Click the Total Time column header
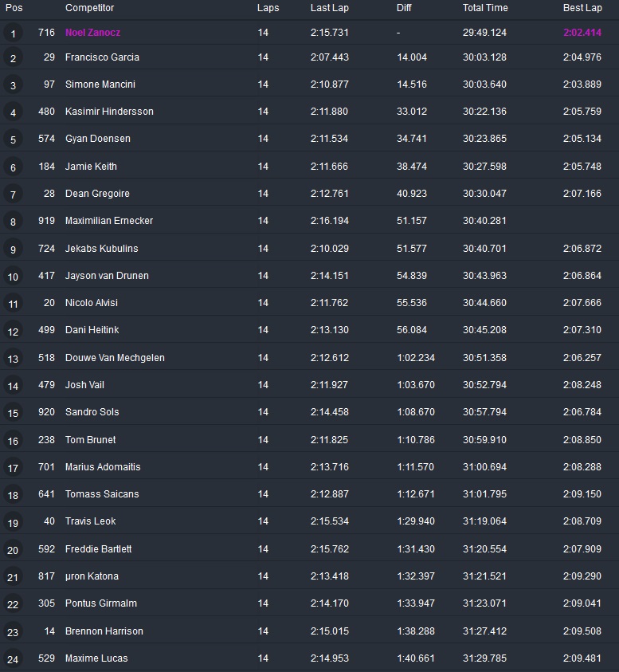The image size is (619, 672). coord(485,8)
